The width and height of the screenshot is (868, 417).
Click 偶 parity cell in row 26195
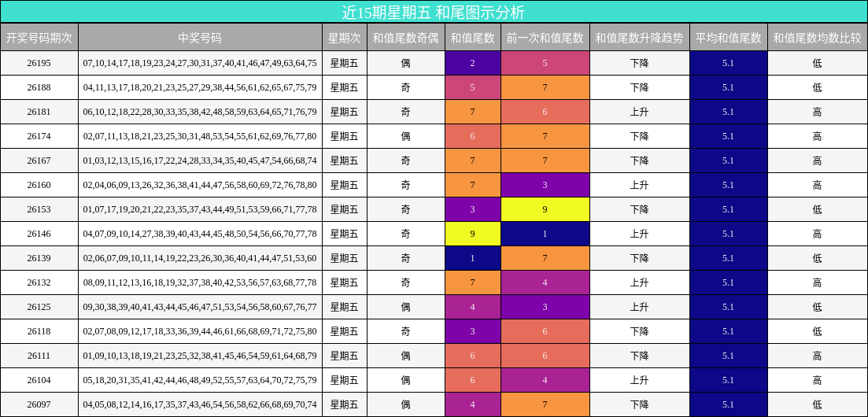(x=406, y=63)
